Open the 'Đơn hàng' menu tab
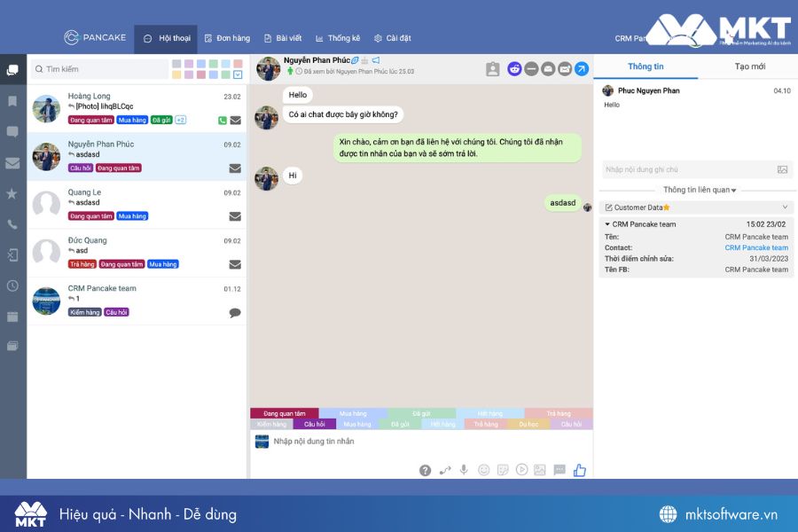The image size is (798, 532). click(x=228, y=38)
